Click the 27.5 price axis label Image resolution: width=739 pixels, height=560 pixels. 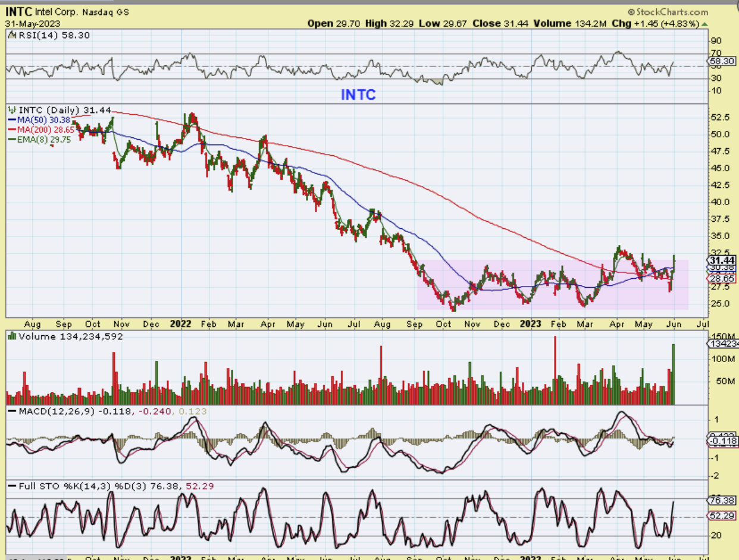click(x=721, y=287)
